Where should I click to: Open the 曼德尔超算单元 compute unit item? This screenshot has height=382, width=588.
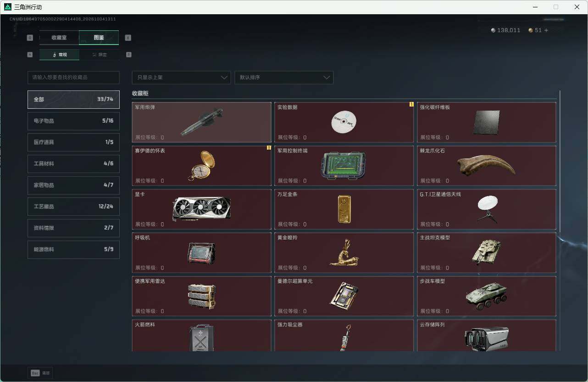[x=344, y=296]
